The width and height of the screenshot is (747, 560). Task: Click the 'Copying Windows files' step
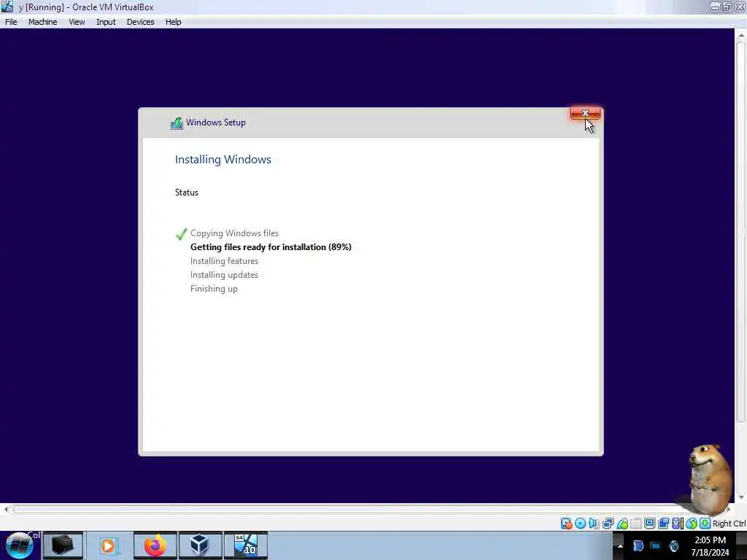pyautogui.click(x=234, y=233)
